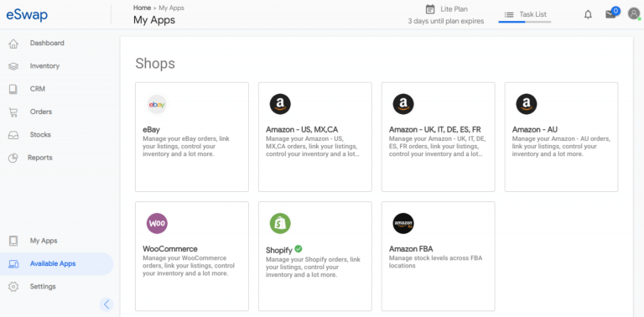The width and height of the screenshot is (644, 317).
Task: Open the messages envelope icon
Action: pos(610,14)
